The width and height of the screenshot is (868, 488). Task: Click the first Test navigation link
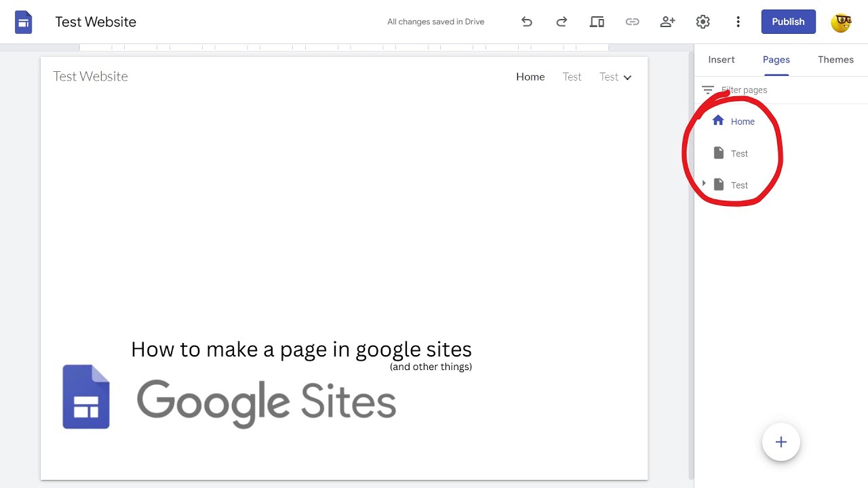tap(572, 77)
